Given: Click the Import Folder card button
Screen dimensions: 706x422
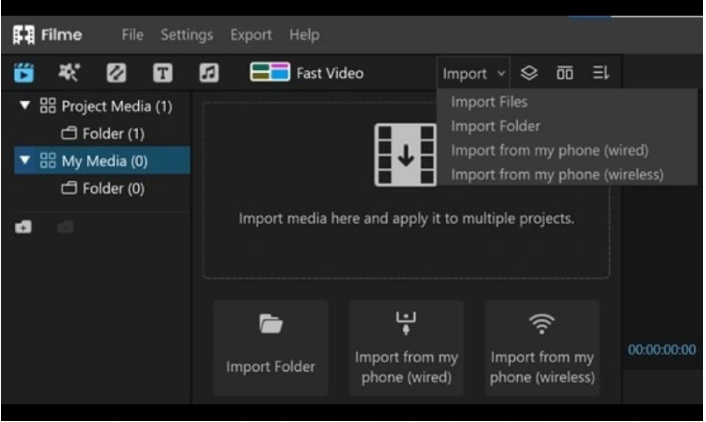Looking at the screenshot, I should pos(271,348).
